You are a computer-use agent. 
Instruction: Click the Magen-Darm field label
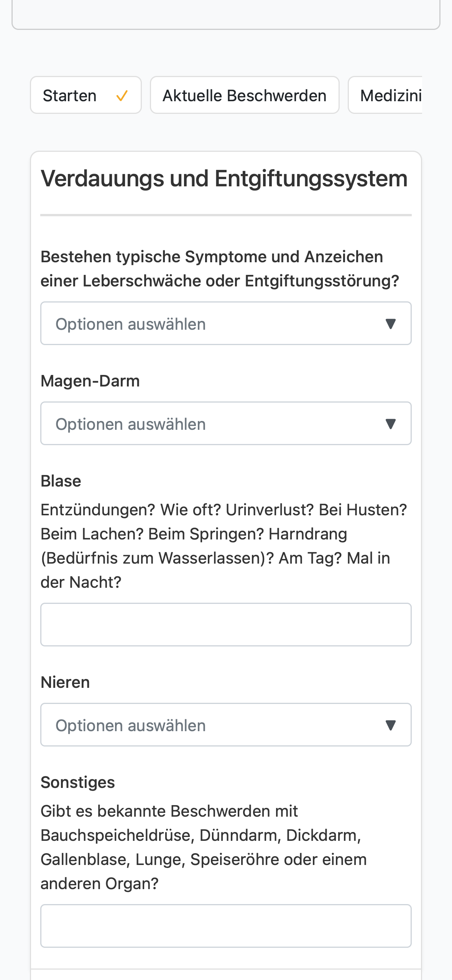tap(90, 381)
